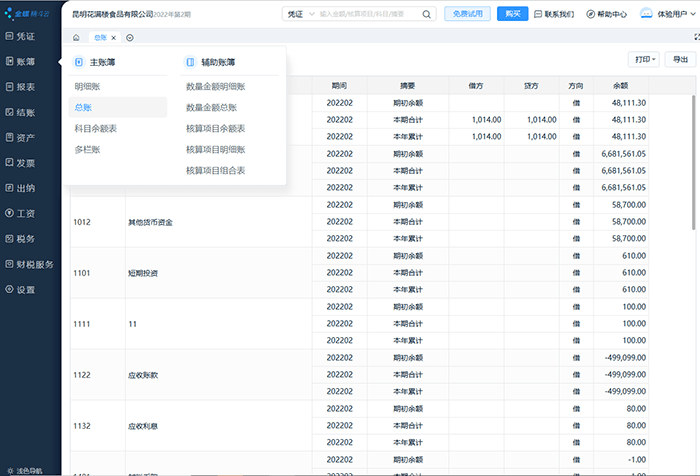Screen dimensions: 700x476
Task: Click the 贷方 column header
Action: [x=531, y=86]
